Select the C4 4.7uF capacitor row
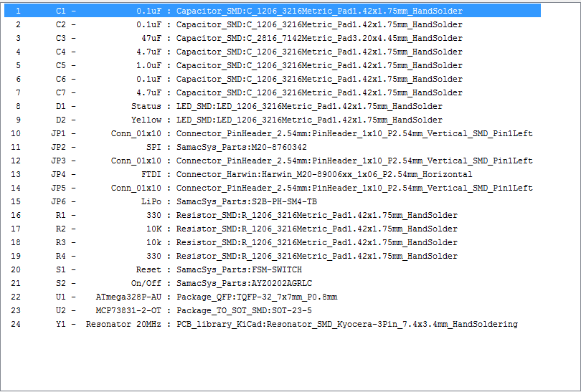Viewport: 581px width, 392px height. click(273, 52)
